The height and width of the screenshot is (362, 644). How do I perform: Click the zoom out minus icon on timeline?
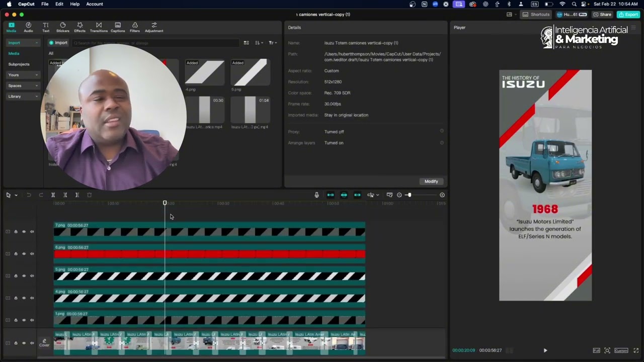(399, 195)
